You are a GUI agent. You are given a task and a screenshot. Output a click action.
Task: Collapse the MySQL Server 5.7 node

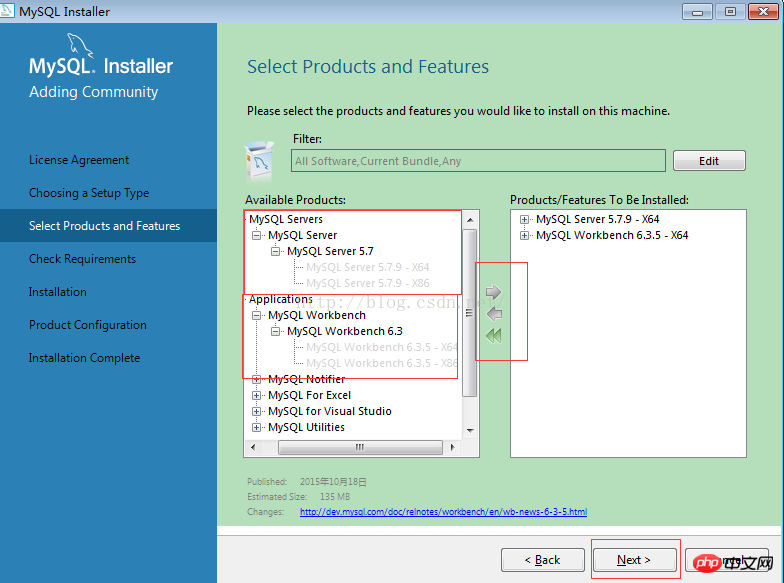pos(276,251)
